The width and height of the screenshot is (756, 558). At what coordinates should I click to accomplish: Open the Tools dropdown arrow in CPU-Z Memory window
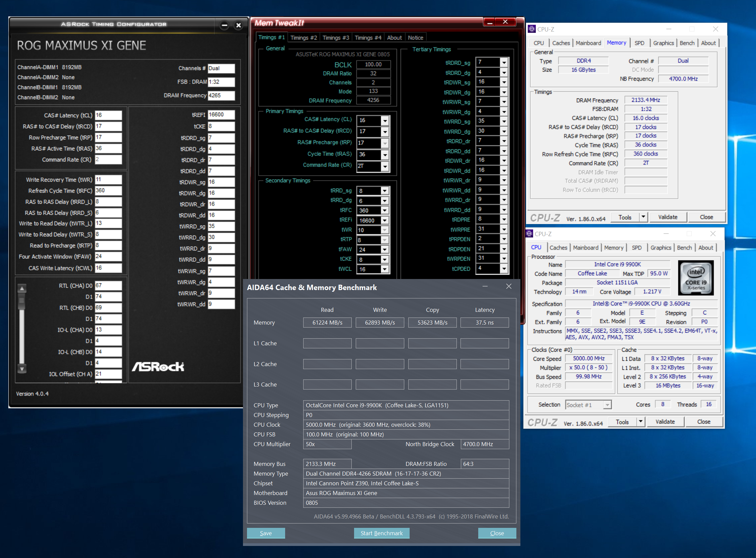coord(644,217)
